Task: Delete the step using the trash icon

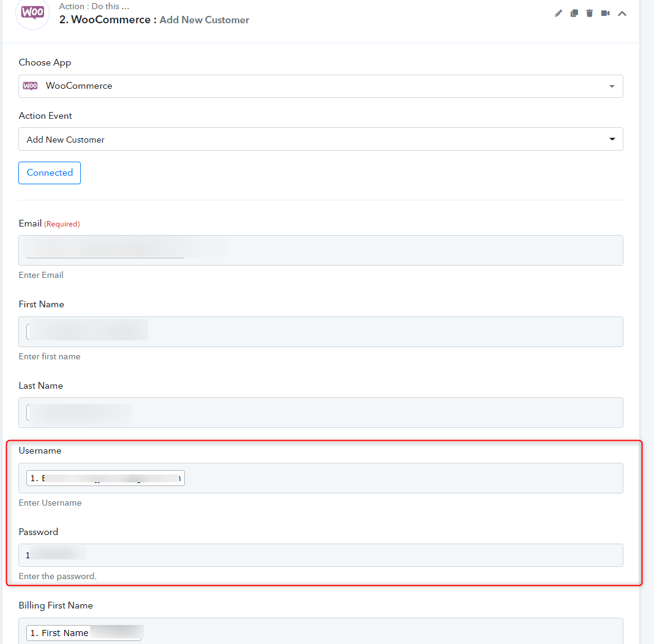Action: pos(589,13)
